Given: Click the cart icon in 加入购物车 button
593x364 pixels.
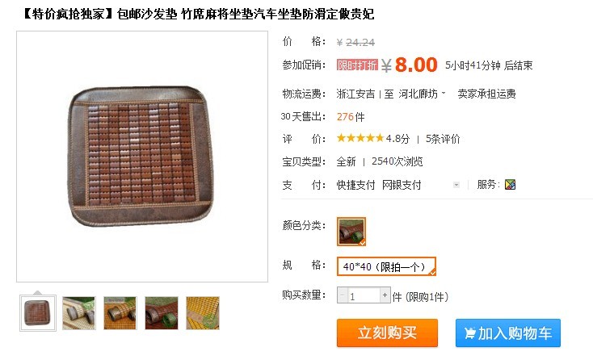Looking at the screenshot, I should coord(470,333).
